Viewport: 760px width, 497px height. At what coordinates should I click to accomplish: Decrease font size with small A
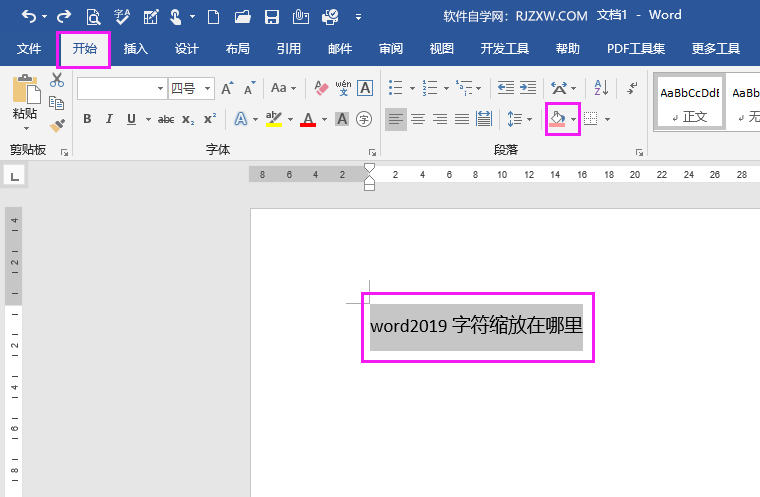point(249,88)
